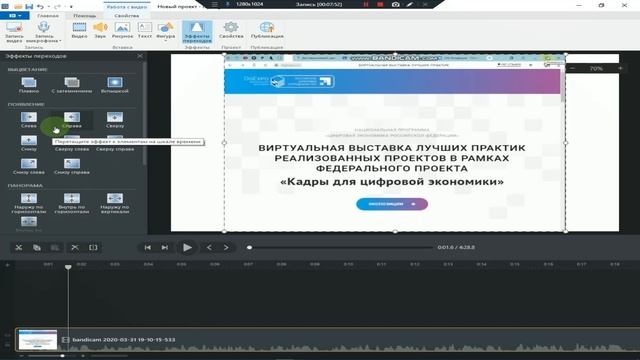The width and height of the screenshot is (640, 360).
Task: Switch to the Помощь ribbon tab
Action: coord(84,16)
